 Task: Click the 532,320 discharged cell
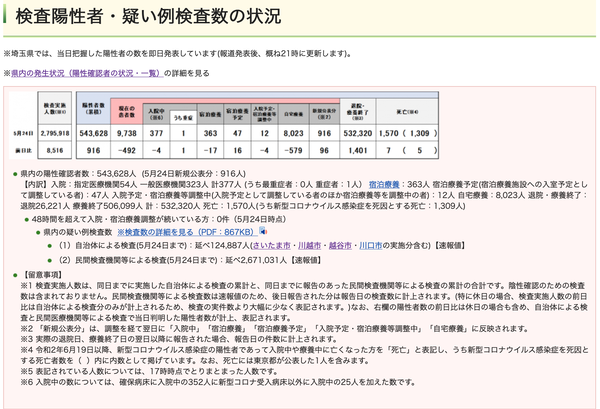[x=358, y=133]
